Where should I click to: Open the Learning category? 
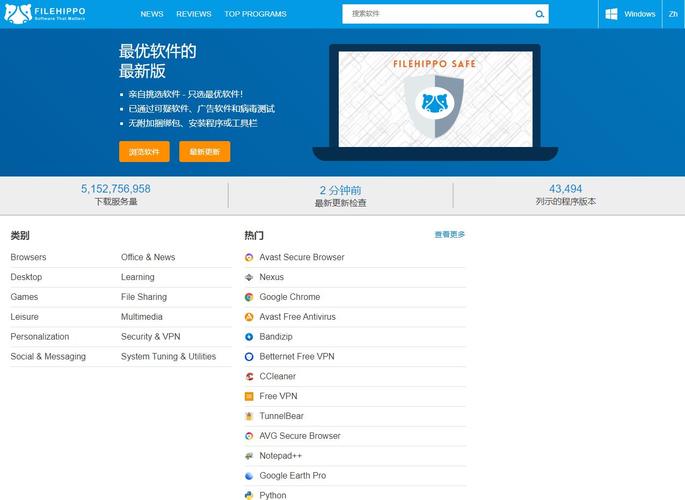pos(138,277)
